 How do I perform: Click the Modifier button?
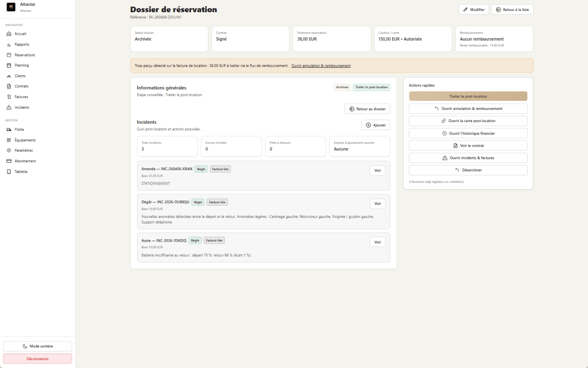point(473,10)
